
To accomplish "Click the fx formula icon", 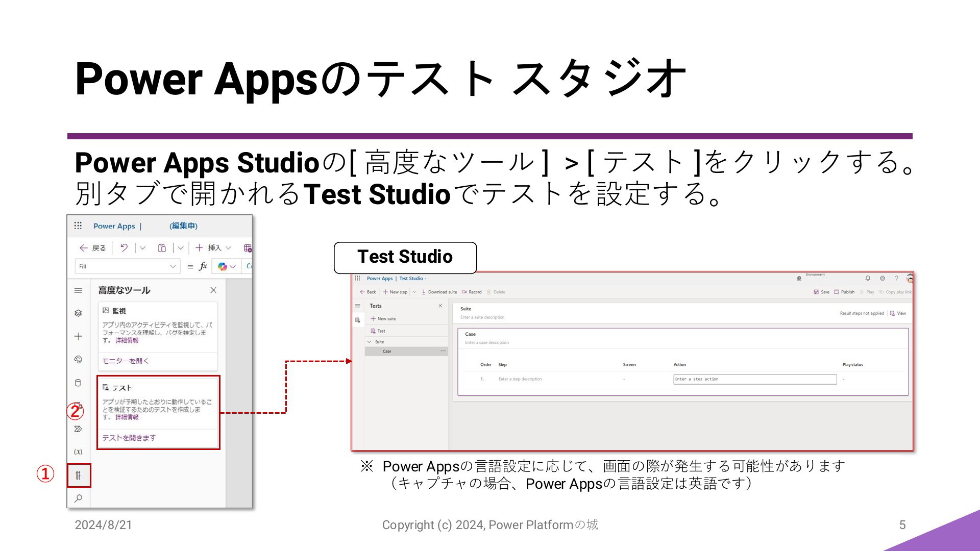I will point(203,266).
